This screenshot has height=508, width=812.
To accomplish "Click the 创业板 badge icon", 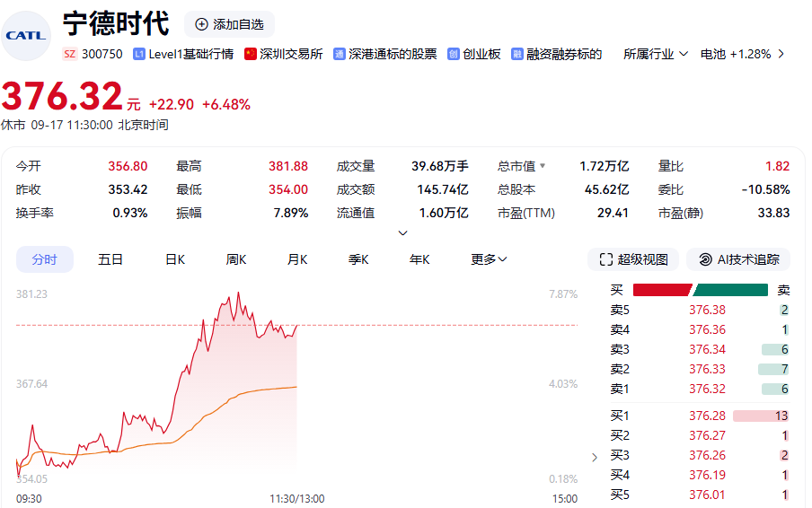I will [x=454, y=54].
